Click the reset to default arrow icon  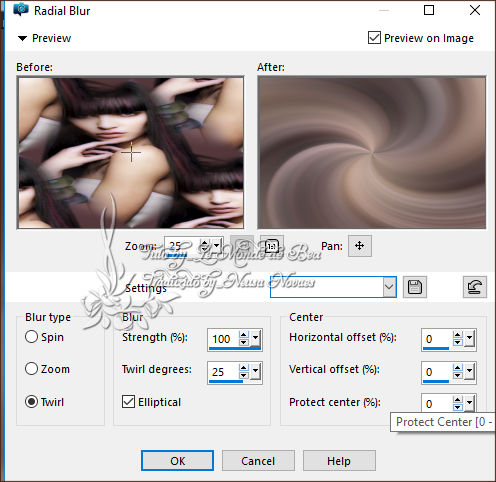click(475, 287)
